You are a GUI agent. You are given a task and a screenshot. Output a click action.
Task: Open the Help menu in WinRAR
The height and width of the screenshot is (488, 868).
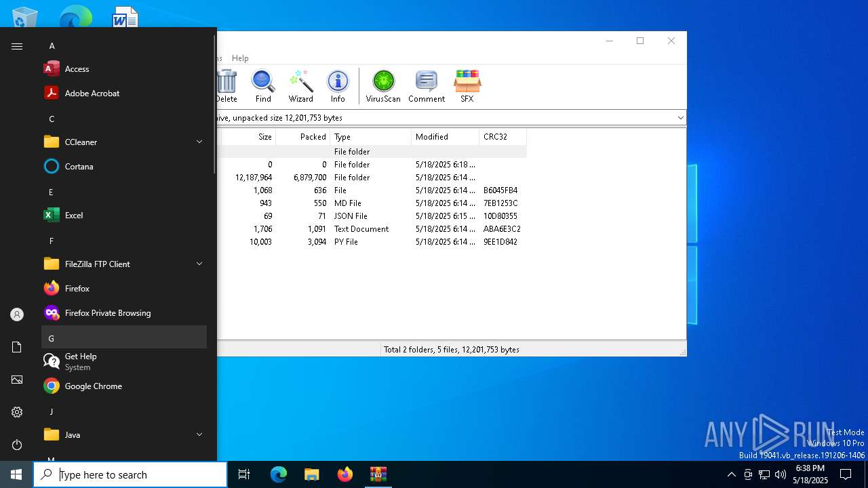[240, 58]
